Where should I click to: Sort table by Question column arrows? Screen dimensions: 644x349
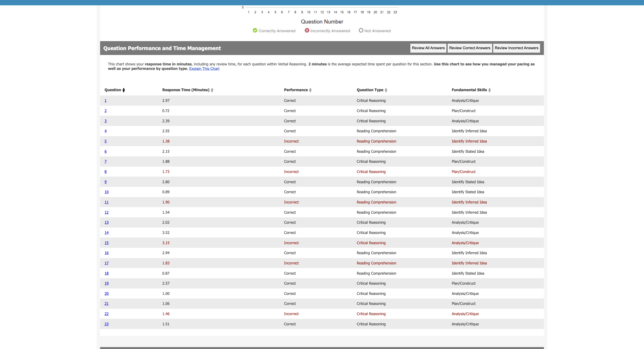click(124, 90)
